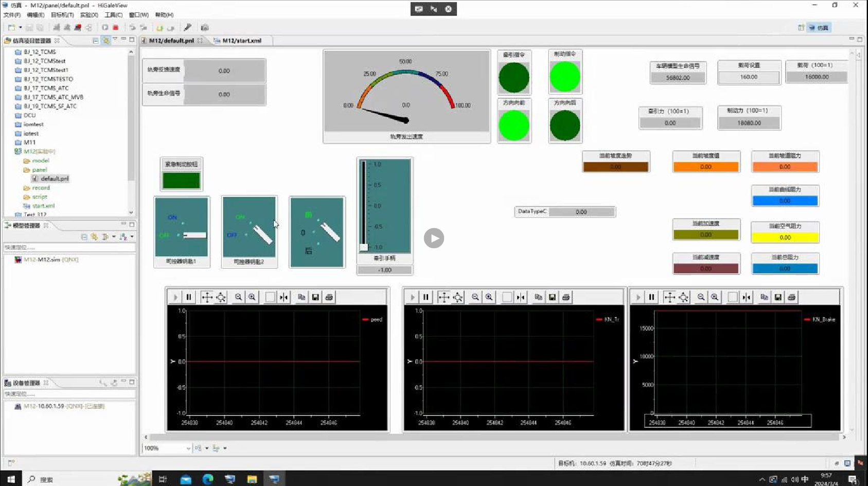Click the red stop simulation toolbar icon
868x486 pixels.
[x=116, y=28]
